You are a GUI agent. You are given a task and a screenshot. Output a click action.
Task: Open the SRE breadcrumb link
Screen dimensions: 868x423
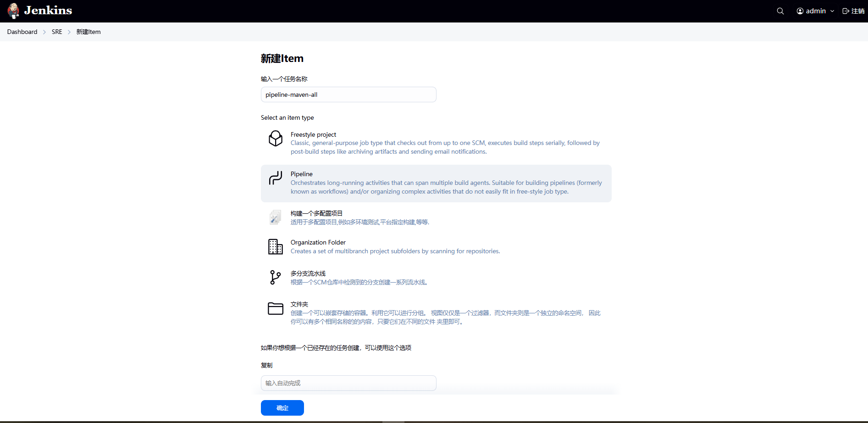click(x=57, y=32)
